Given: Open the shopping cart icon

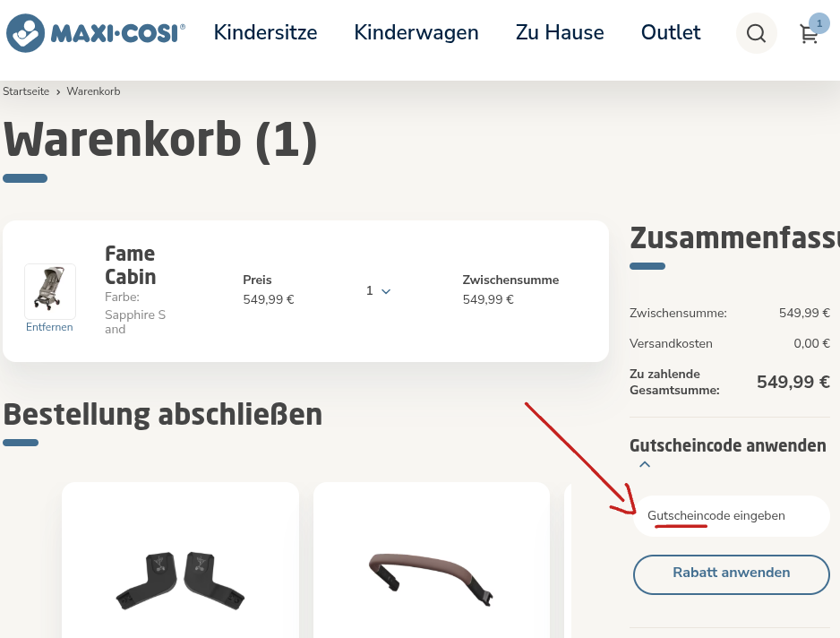Looking at the screenshot, I should click(809, 36).
